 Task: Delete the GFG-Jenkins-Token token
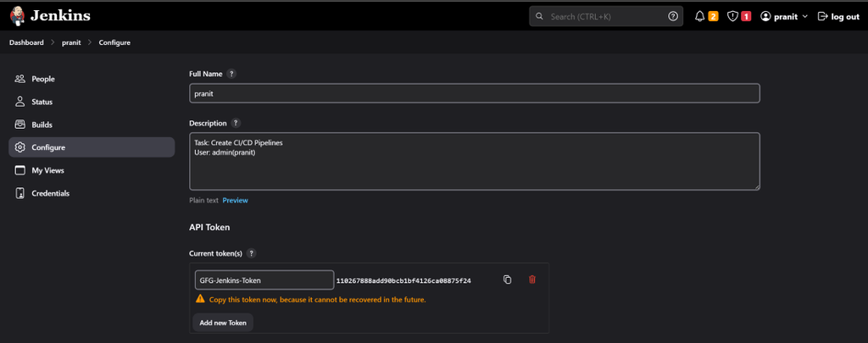pos(532,280)
